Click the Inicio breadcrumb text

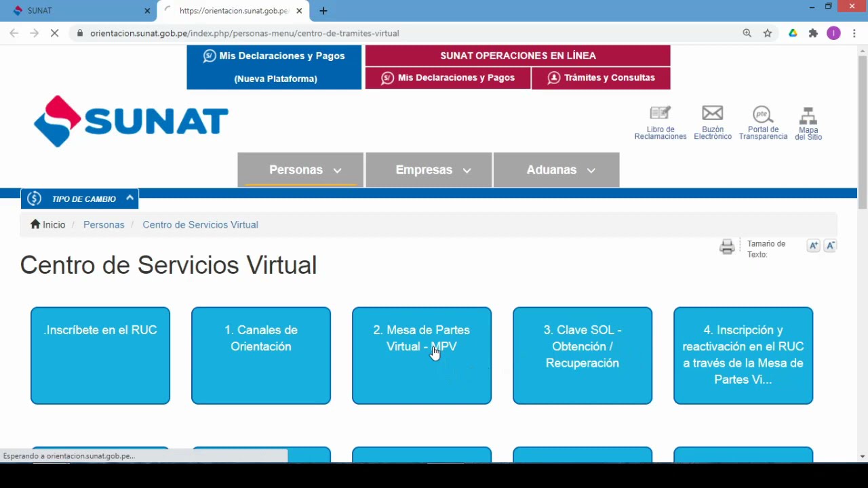click(54, 224)
